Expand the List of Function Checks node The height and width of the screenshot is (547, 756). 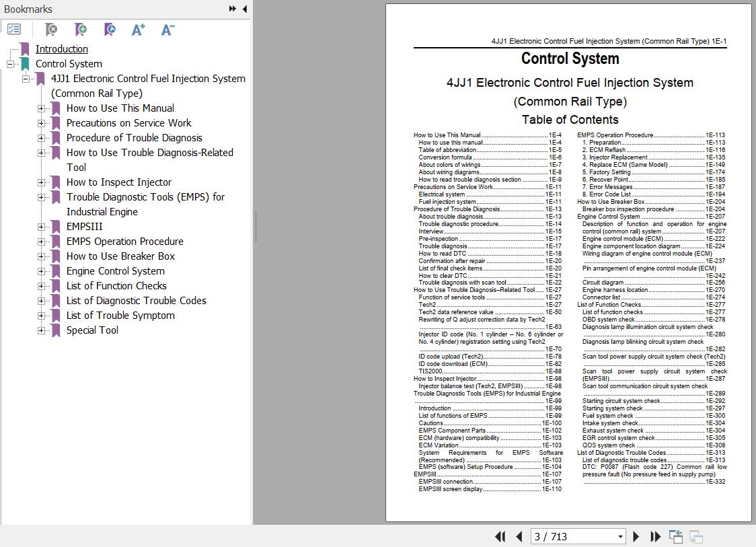41,286
